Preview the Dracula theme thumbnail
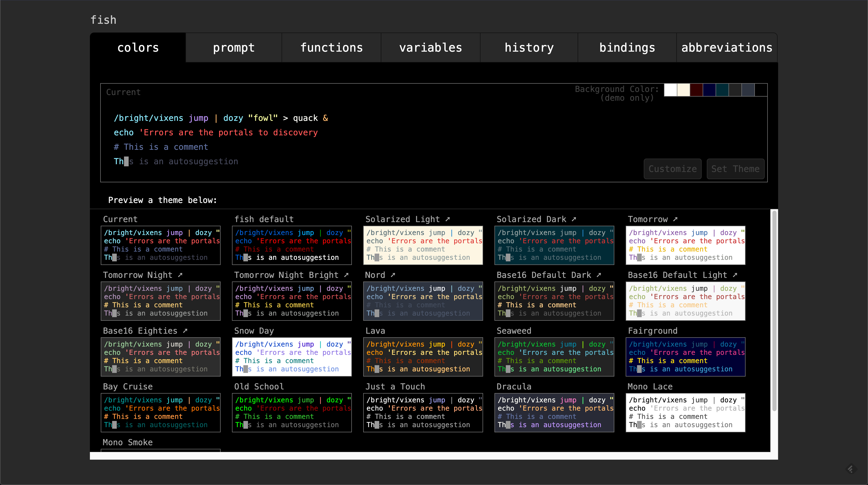 click(x=554, y=412)
